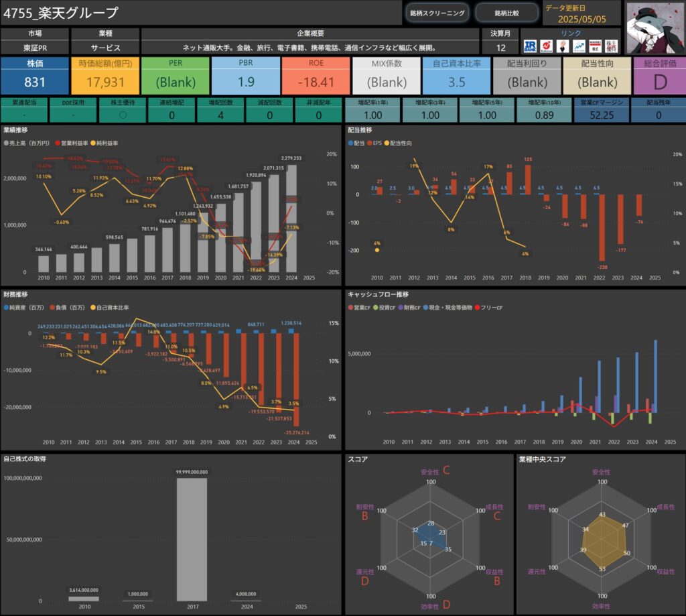The height and width of the screenshot is (616, 686).
Task: Select the 配当性向 legend dot in 配当推移
Action: point(387,143)
